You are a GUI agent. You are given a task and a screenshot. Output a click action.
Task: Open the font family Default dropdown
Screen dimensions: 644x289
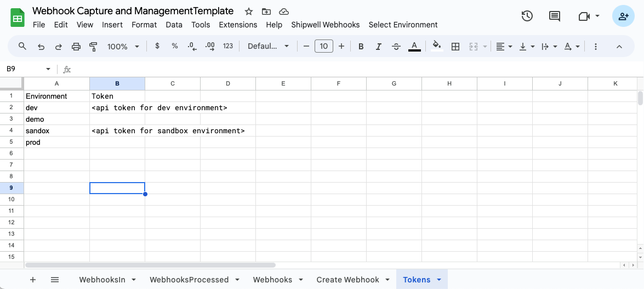pyautogui.click(x=268, y=47)
